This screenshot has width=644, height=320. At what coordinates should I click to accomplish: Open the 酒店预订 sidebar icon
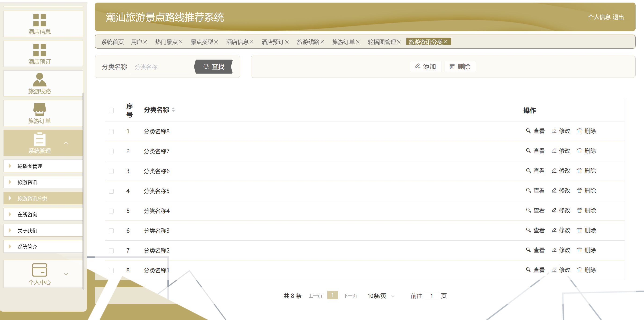40,50
